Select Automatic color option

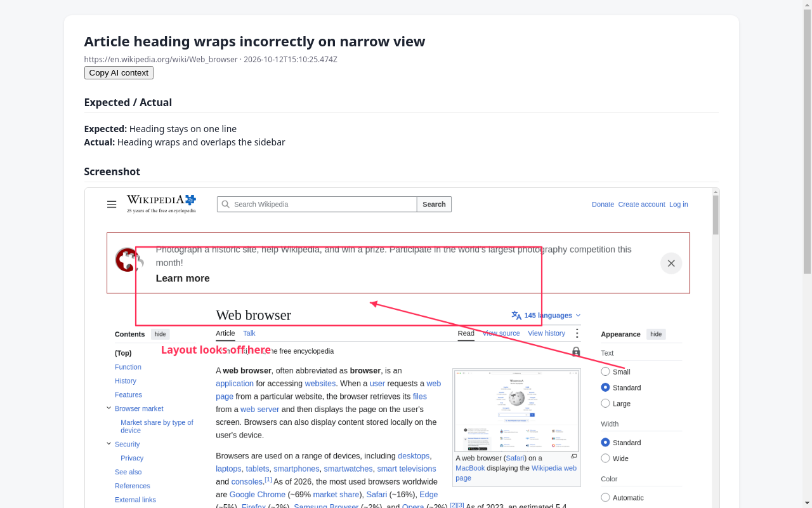[x=605, y=498]
